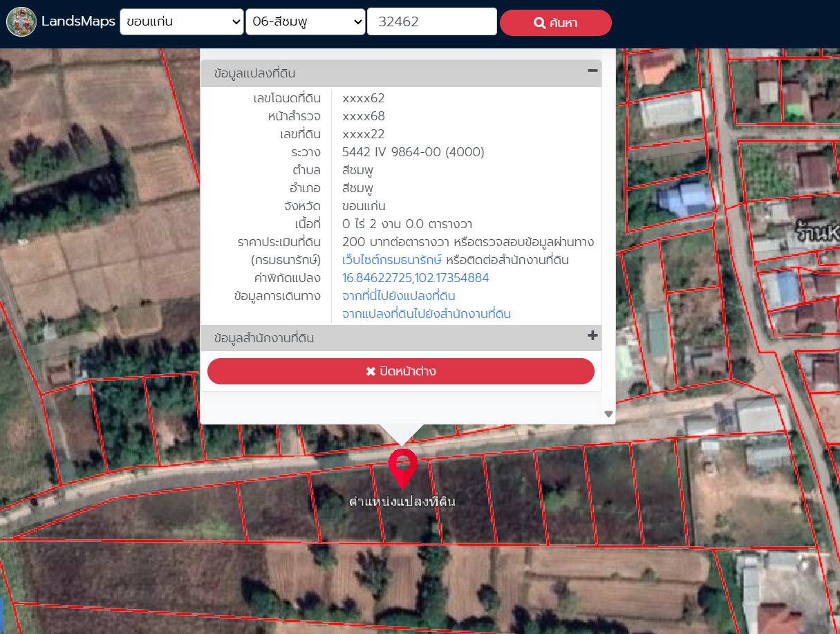The image size is (840, 634).
Task: Open the จากแปลงที่ดินไปยังสำนักงานที่ดิน directions link
Action: pos(426,314)
